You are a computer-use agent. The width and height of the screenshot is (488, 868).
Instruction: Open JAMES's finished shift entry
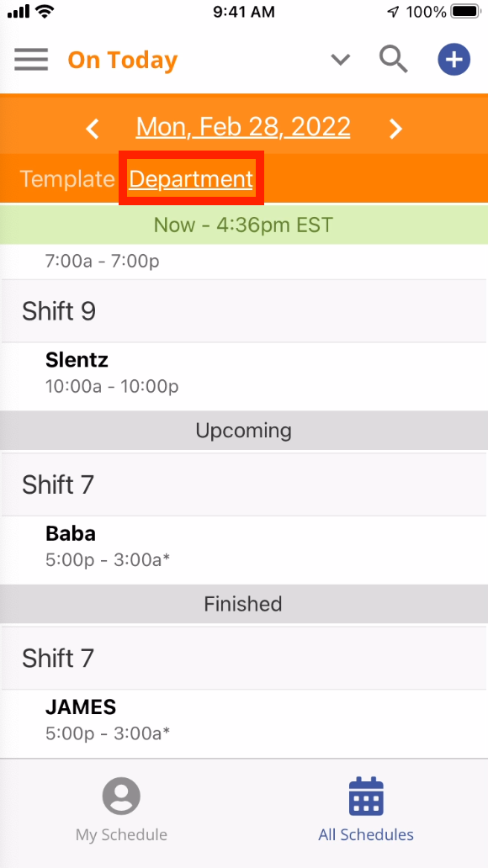pyautogui.click(x=244, y=723)
